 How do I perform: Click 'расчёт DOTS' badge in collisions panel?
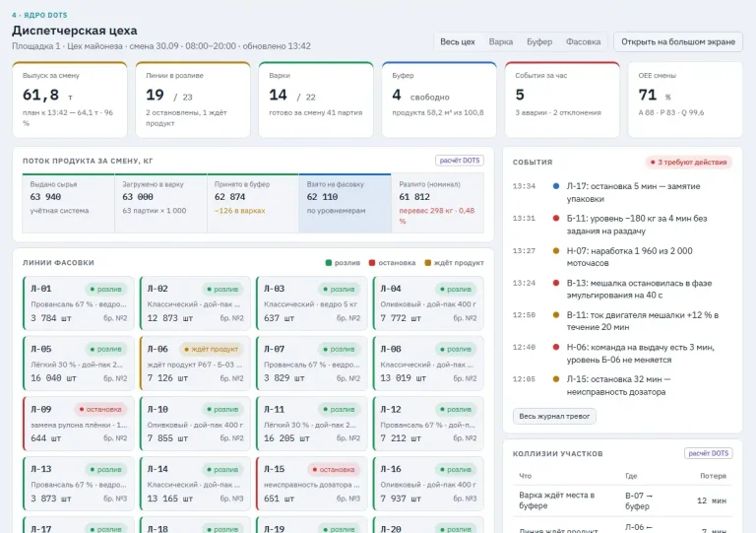click(708, 453)
